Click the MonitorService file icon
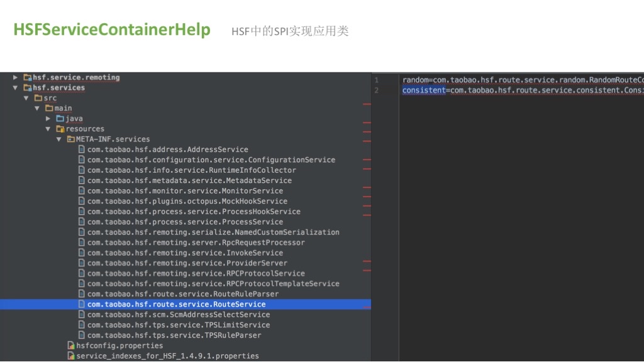The height and width of the screenshot is (362, 644). click(81, 190)
